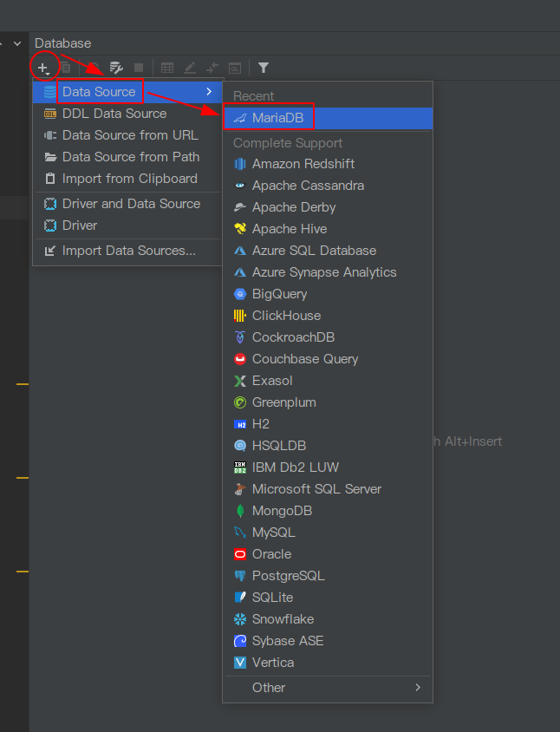Choose Snowflake
Image resolution: width=560 pixels, height=732 pixels.
point(328,619)
